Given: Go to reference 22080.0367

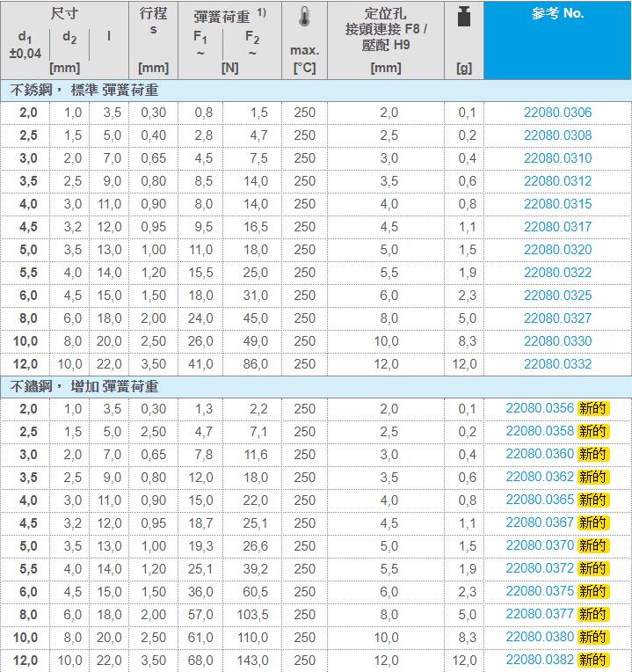Looking at the screenshot, I should tap(540, 523).
